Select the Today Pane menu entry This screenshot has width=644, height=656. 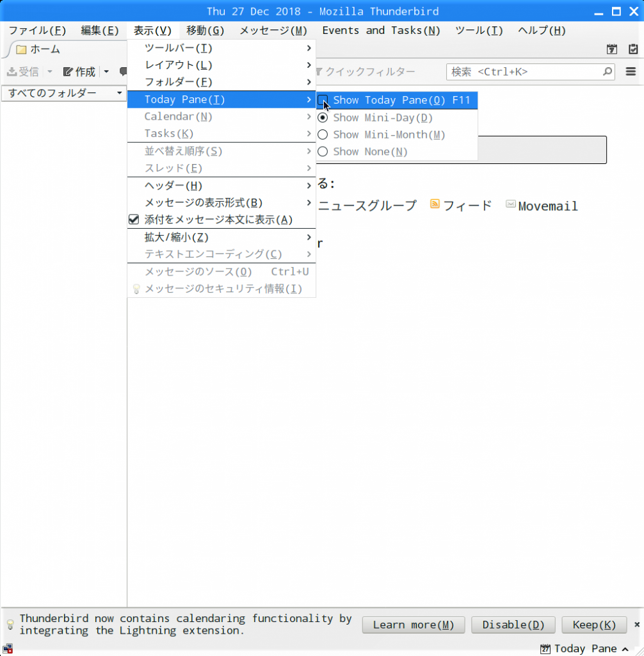click(x=221, y=99)
